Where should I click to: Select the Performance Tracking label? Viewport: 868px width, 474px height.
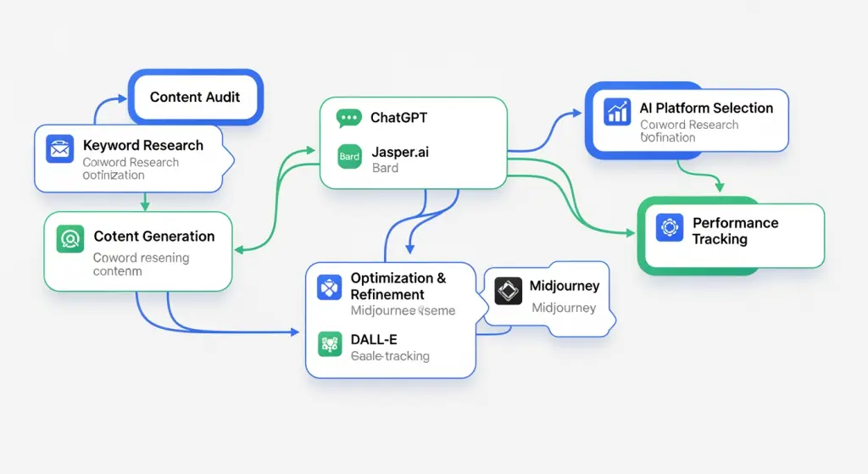735,231
